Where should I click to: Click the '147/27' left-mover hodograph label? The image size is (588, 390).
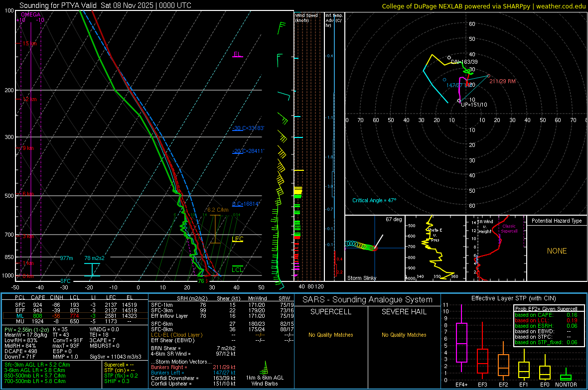(454, 85)
